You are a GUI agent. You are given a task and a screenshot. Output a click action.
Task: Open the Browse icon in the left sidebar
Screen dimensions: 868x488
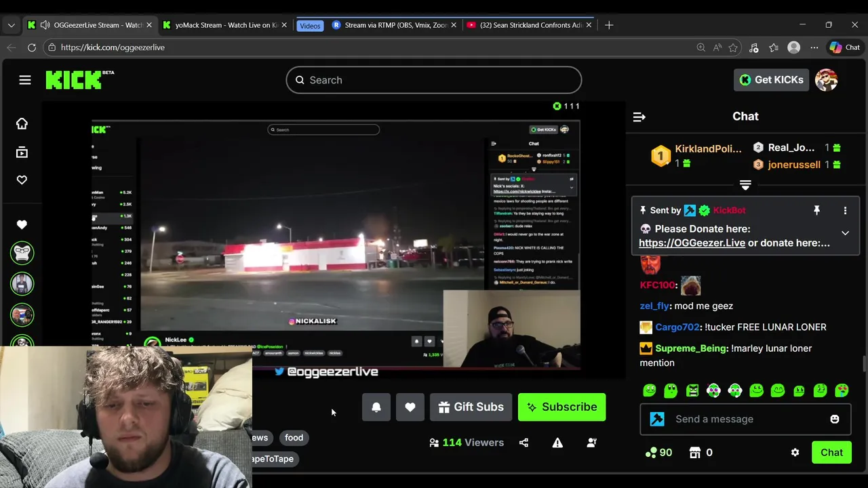[x=22, y=152]
